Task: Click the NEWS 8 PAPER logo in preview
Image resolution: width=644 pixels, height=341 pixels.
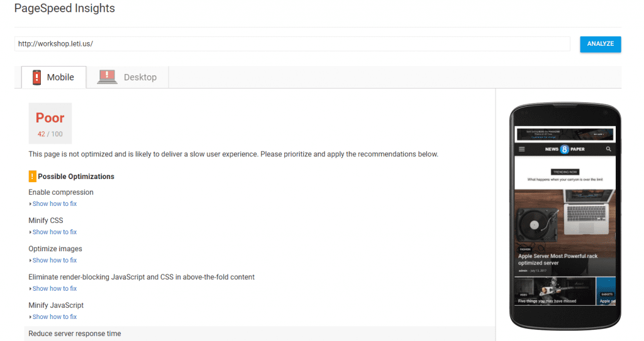Action: coord(565,149)
